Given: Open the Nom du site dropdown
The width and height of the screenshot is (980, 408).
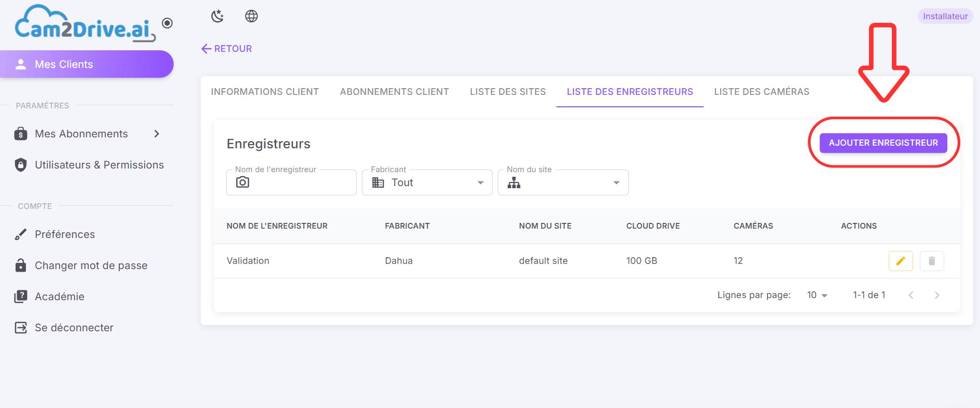Looking at the screenshot, I should [564, 182].
